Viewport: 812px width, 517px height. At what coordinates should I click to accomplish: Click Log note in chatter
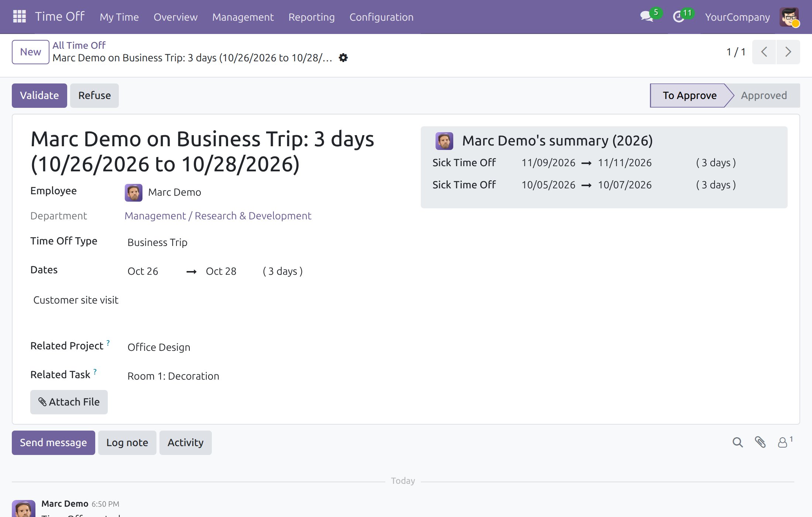coord(127,442)
